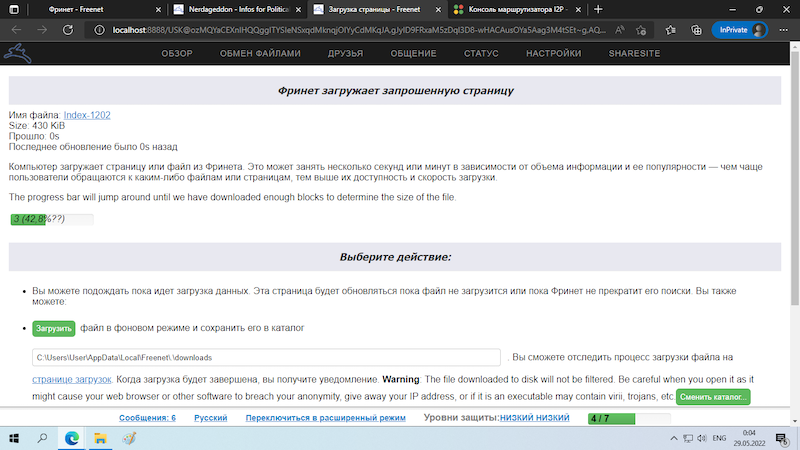
Task: Open the Index-1202 file link
Action: click(86, 115)
